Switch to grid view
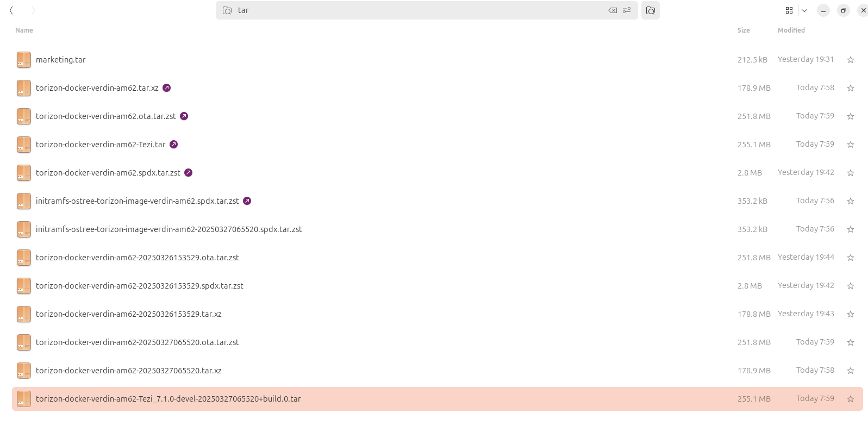Image resolution: width=868 pixels, height=444 pixels. pos(789,10)
